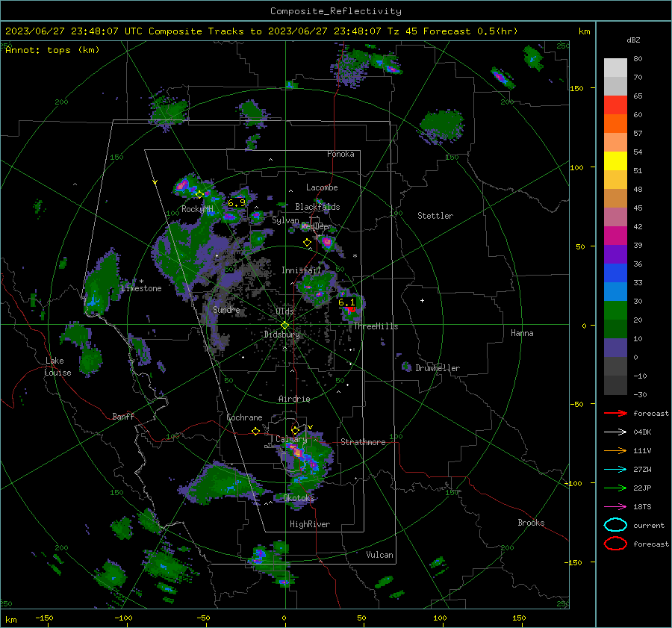Screen dimensions: 672x628
Task: Click the Blackfalds city label
Action: 317,207
